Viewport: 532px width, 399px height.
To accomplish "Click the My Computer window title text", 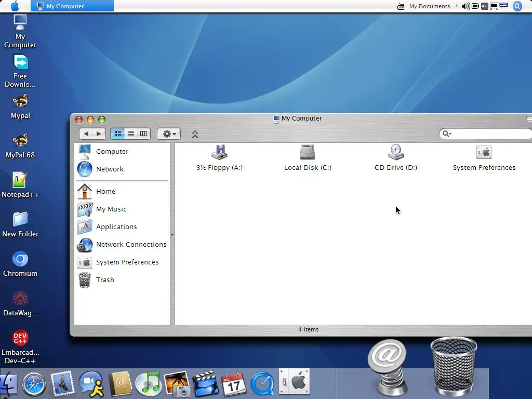I will (302, 118).
